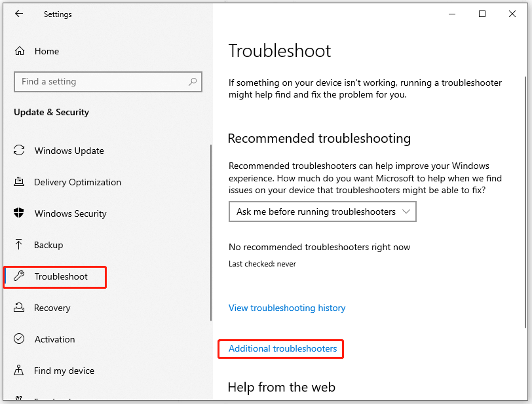This screenshot has width=532, height=404.
Task: Click the Backup arrow icon
Action: pos(20,245)
